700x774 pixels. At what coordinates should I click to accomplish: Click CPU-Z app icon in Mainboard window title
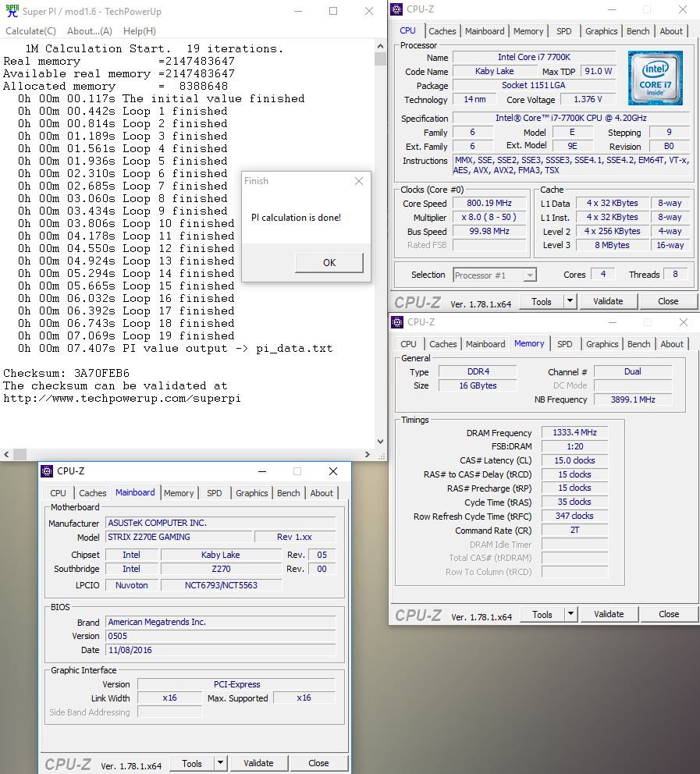(46, 471)
